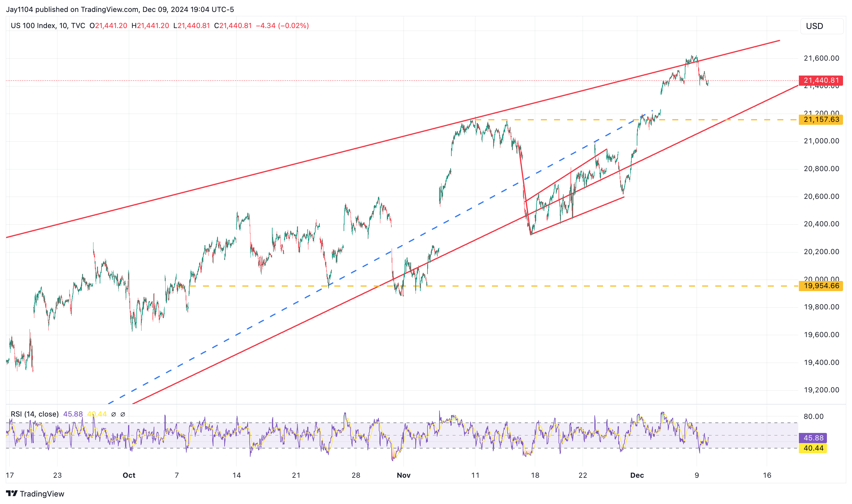Image resolution: width=852 pixels, height=504 pixels.
Task: Click the 21,440.81 current price label
Action: pos(821,81)
